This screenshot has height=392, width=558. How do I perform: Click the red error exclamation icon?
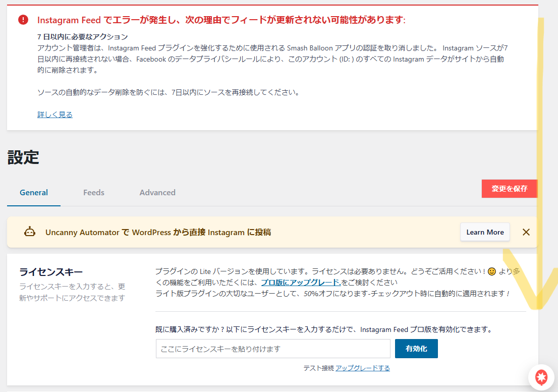click(23, 20)
